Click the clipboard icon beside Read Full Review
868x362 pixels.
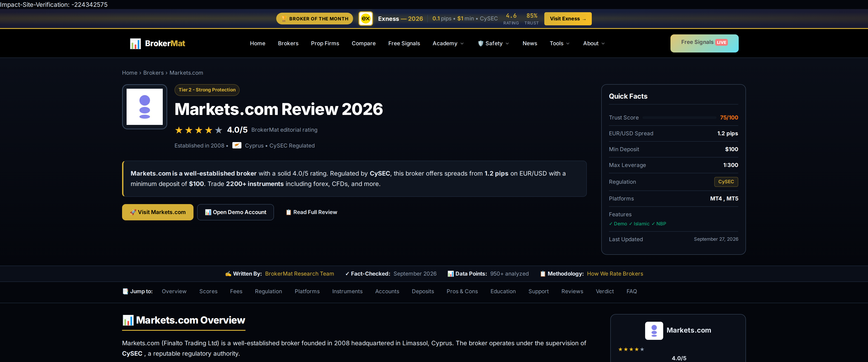coord(288,212)
